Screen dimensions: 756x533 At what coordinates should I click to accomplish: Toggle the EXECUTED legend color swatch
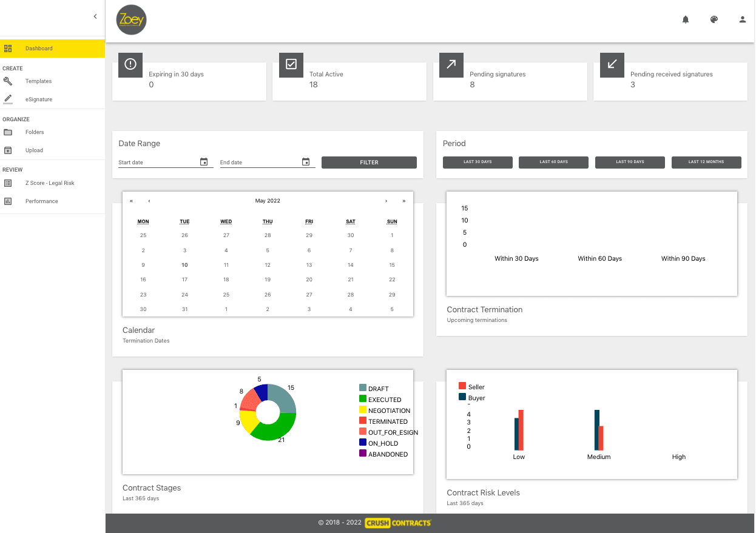363,399
